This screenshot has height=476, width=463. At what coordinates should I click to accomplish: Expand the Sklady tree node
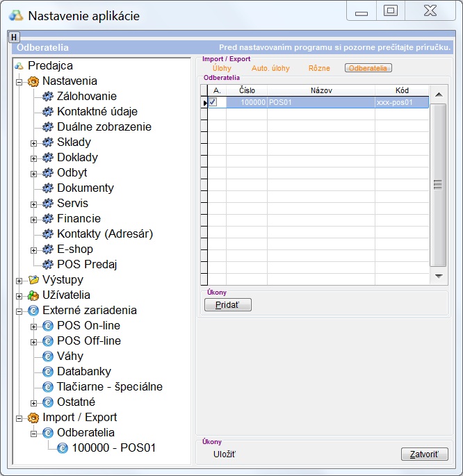(x=33, y=142)
